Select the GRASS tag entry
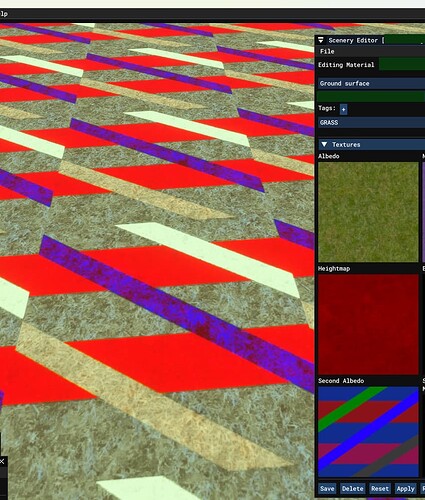This screenshot has width=425, height=500. click(371, 122)
